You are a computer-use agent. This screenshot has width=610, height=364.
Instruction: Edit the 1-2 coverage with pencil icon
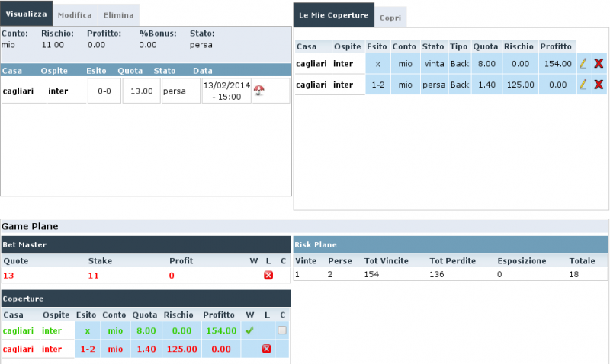coord(583,85)
